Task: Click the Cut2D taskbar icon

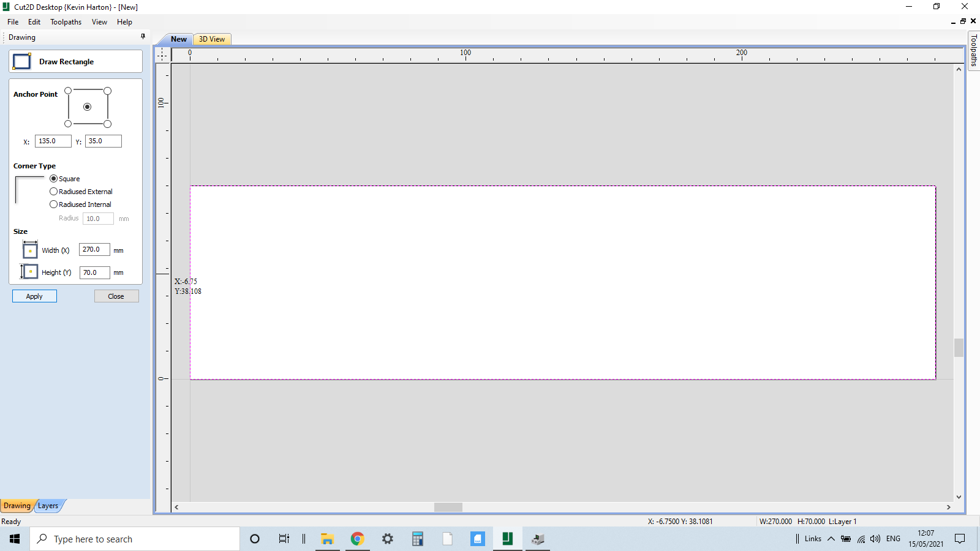Action: click(x=508, y=539)
